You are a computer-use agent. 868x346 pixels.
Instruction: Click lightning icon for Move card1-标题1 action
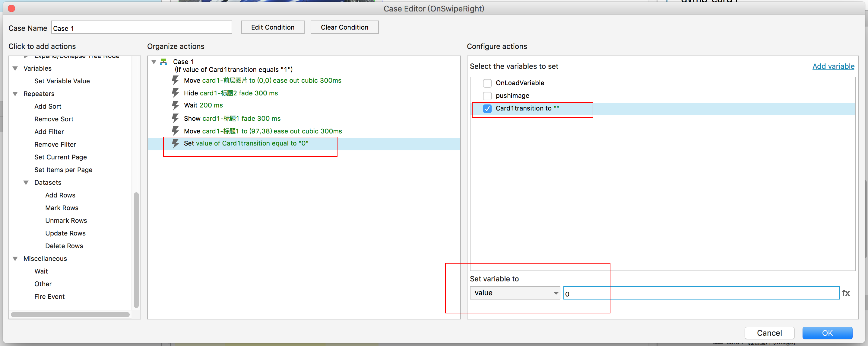pos(175,131)
